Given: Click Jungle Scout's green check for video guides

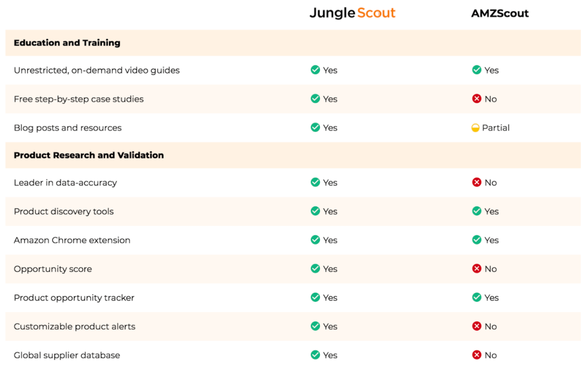Looking at the screenshot, I should coord(315,70).
